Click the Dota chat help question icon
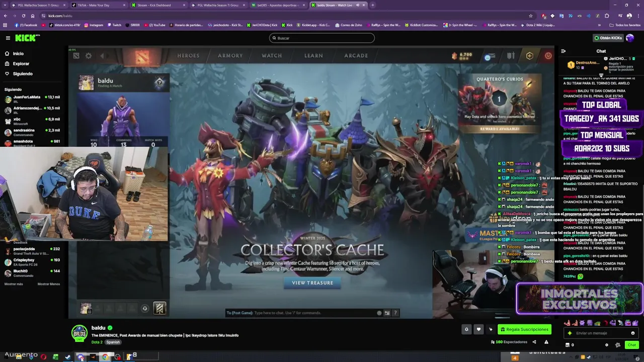The image size is (644, 362). pyautogui.click(x=395, y=313)
